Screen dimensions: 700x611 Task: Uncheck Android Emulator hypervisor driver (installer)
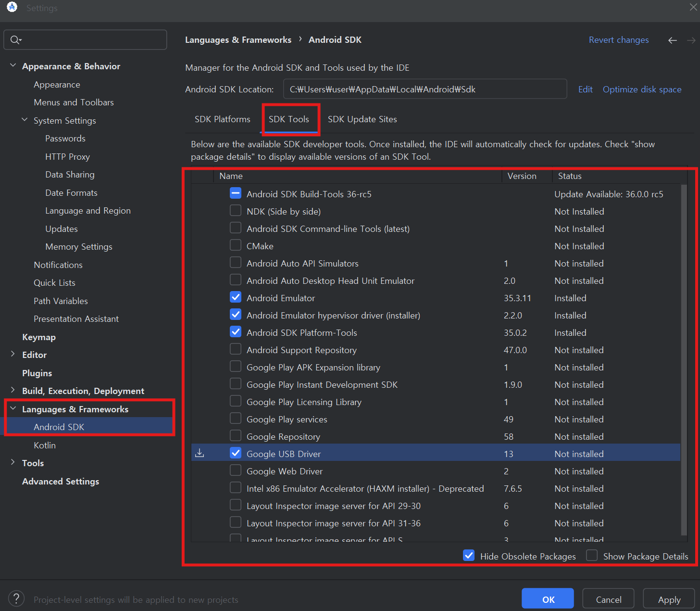(x=236, y=315)
